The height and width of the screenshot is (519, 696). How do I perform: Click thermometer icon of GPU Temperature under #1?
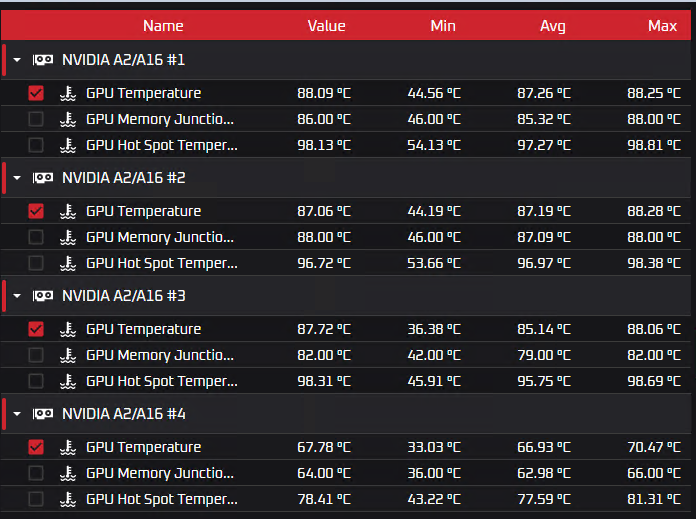68,93
